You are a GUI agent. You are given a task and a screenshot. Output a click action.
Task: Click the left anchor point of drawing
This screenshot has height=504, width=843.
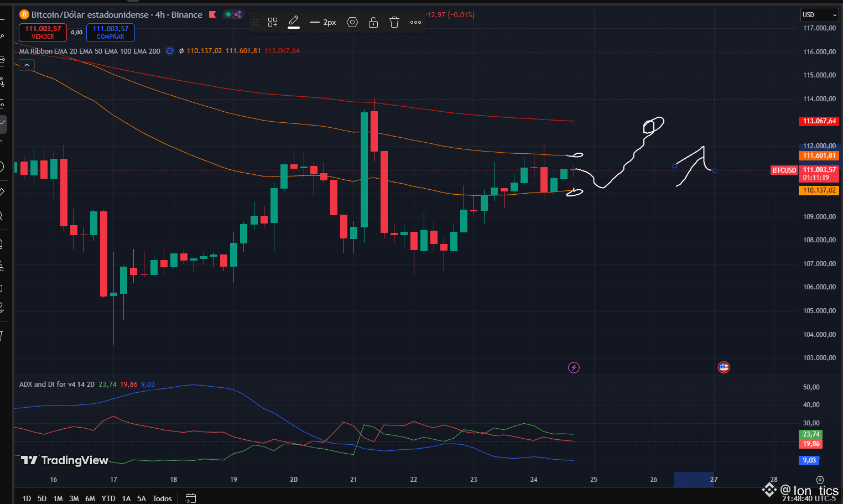click(x=674, y=166)
